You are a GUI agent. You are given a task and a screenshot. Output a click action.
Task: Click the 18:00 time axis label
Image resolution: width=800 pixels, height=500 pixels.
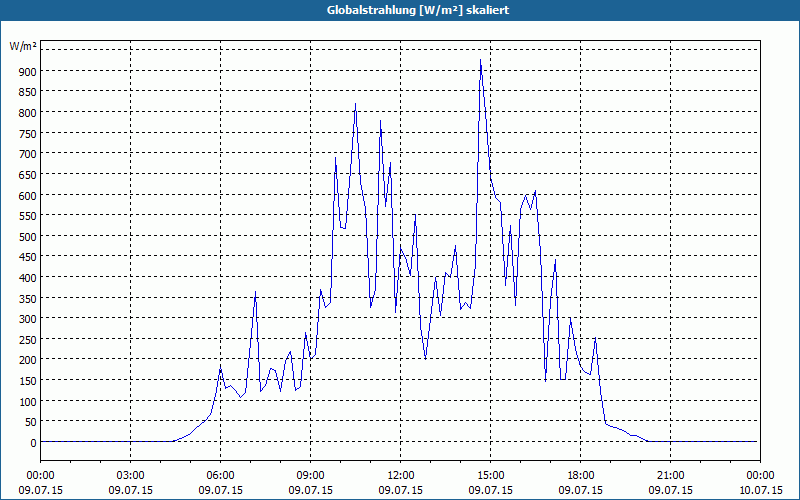[581, 476]
